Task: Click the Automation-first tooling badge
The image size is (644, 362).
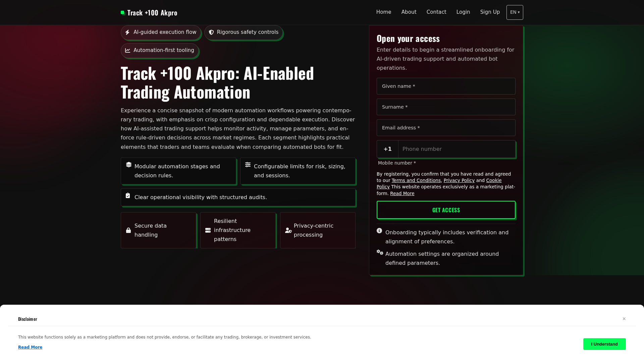Action: pyautogui.click(x=160, y=50)
